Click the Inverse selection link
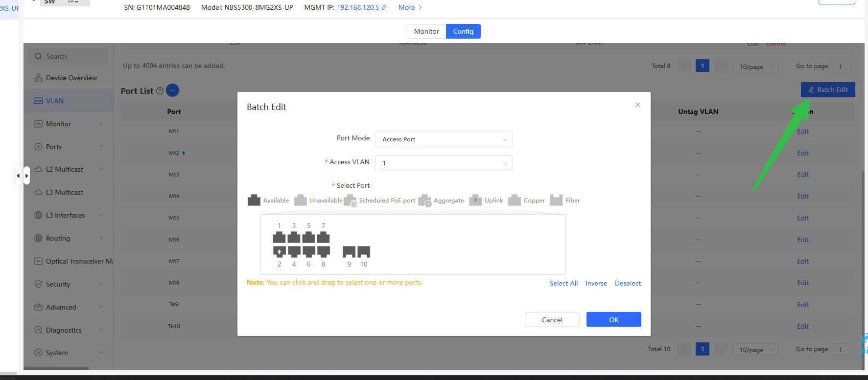 click(x=596, y=283)
